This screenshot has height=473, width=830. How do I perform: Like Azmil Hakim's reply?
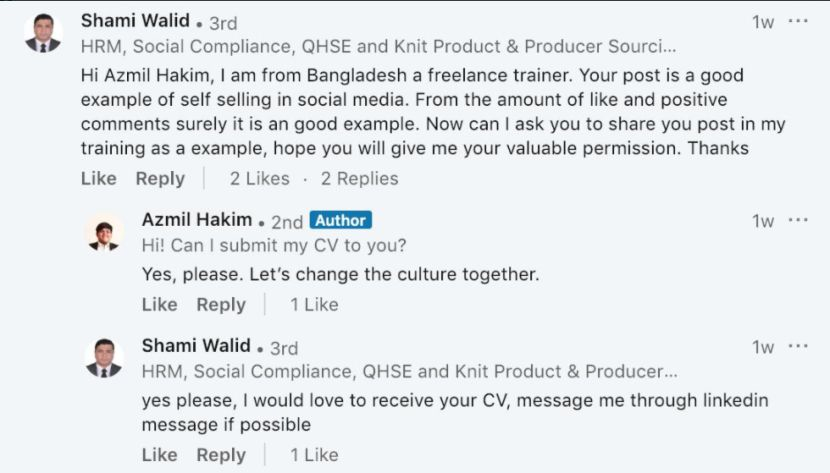[x=159, y=304]
